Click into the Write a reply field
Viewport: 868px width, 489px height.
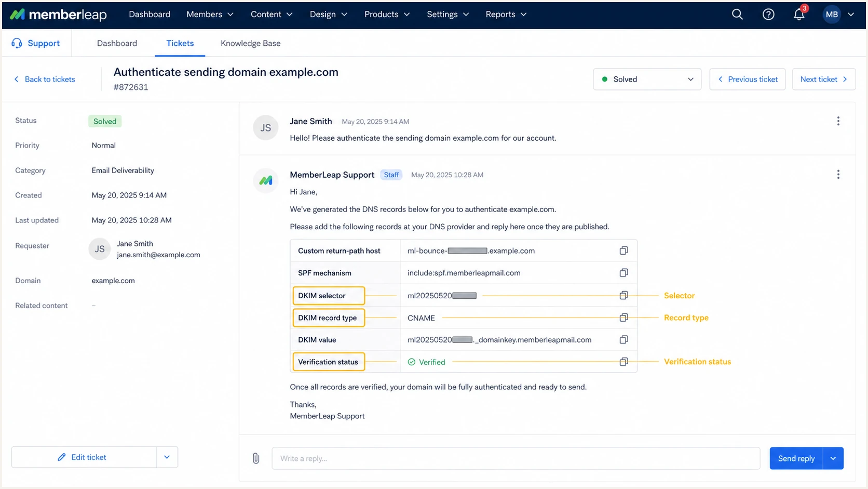(516, 458)
